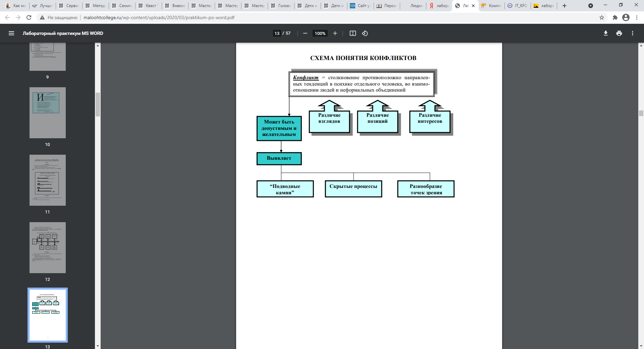Click the 'Может быть допустимым и желательным' box
Image resolution: width=644 pixels, height=349 pixels.
tap(279, 128)
